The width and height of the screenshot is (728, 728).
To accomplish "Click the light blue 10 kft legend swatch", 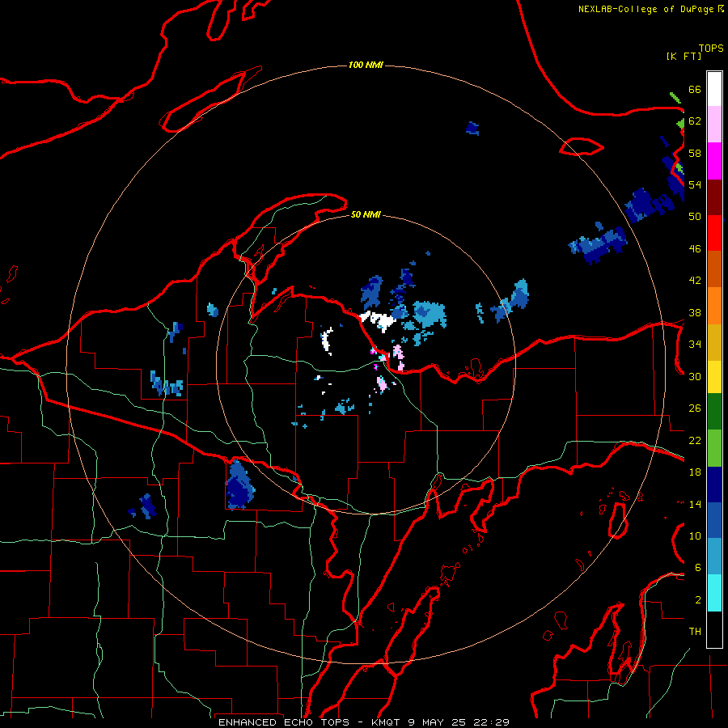I will [x=714, y=557].
